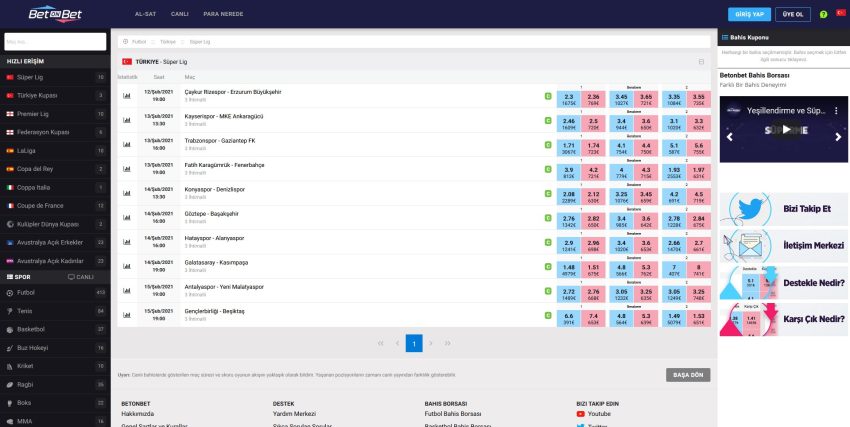Open the Turkish flag language selector
This screenshot has width=850, height=427.
pos(840,15)
